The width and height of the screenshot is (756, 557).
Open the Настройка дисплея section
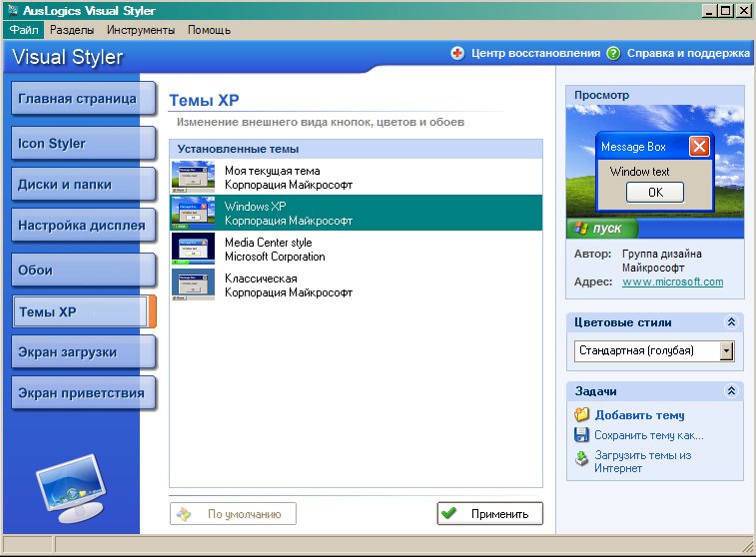click(84, 226)
